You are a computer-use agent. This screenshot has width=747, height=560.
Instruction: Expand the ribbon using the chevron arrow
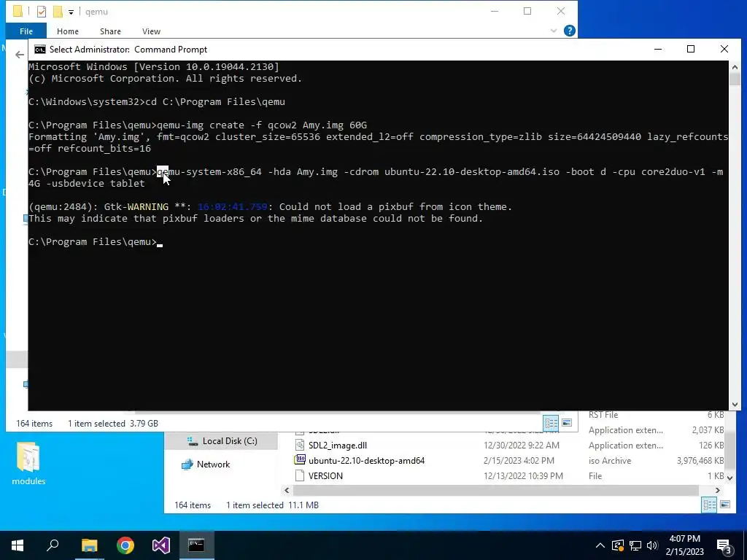click(x=553, y=31)
